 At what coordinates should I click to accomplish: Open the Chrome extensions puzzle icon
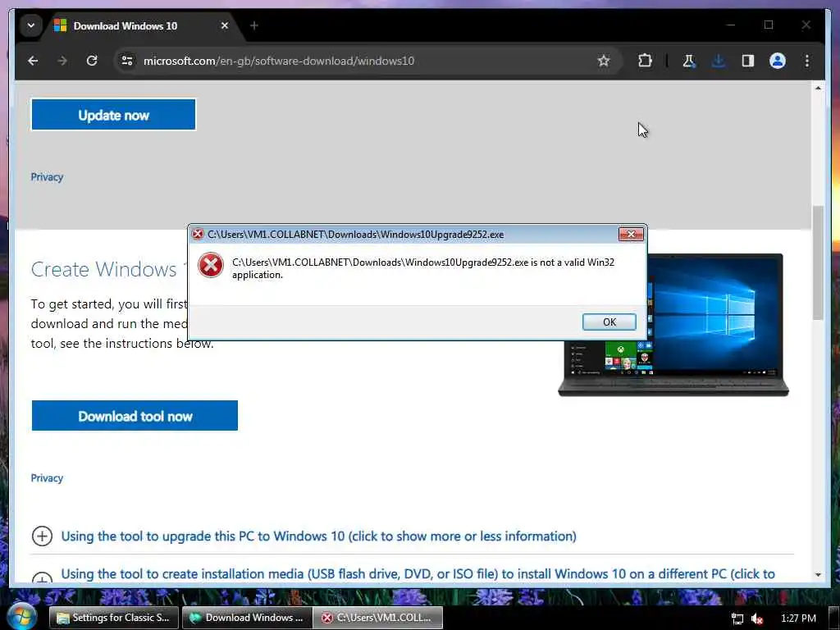(645, 61)
